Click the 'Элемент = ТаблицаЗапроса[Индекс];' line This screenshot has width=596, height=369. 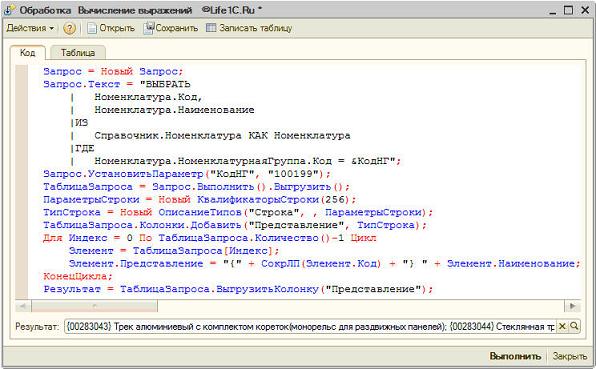pos(174,251)
